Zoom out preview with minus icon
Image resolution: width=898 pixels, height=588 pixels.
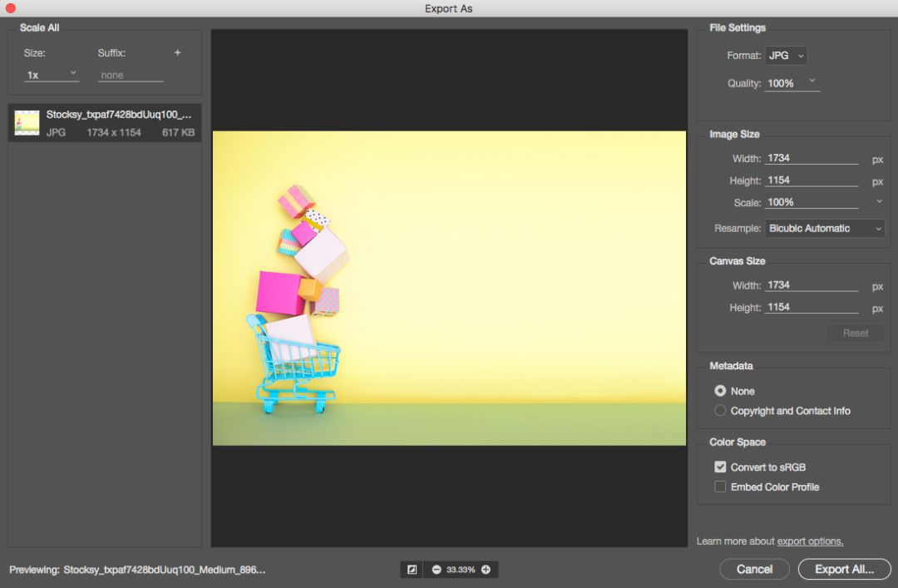437,569
